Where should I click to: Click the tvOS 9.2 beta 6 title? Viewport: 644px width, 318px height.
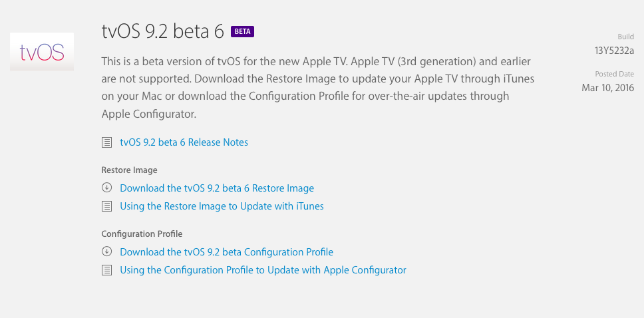[x=162, y=32]
